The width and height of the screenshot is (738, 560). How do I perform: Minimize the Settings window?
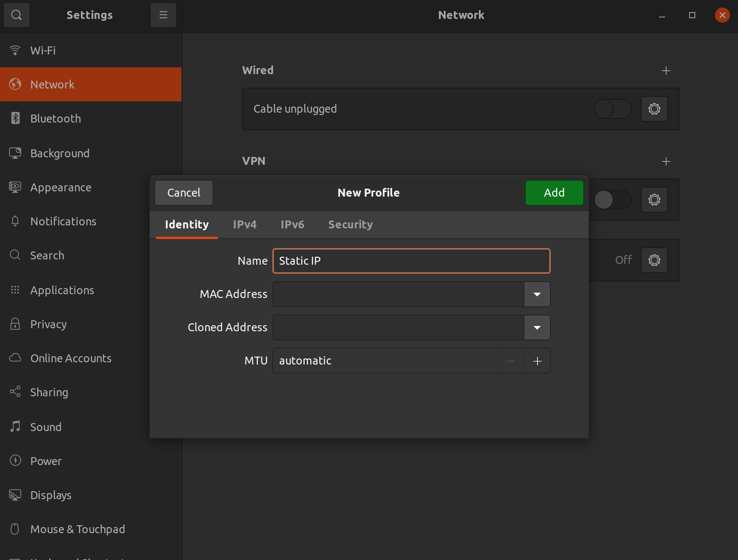[662, 15]
